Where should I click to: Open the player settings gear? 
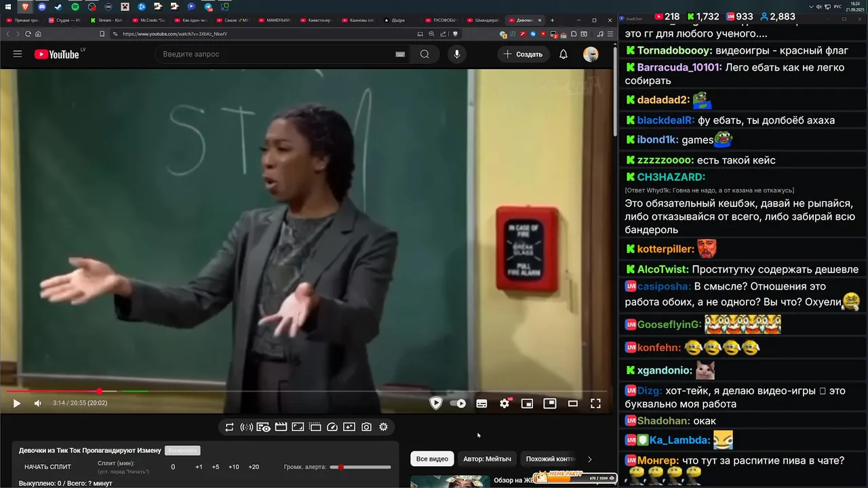[x=505, y=403]
